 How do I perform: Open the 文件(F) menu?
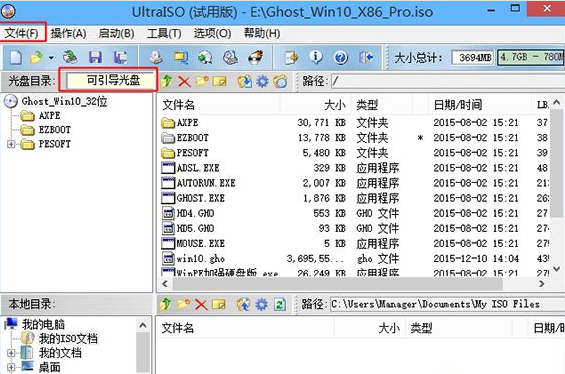[22, 34]
